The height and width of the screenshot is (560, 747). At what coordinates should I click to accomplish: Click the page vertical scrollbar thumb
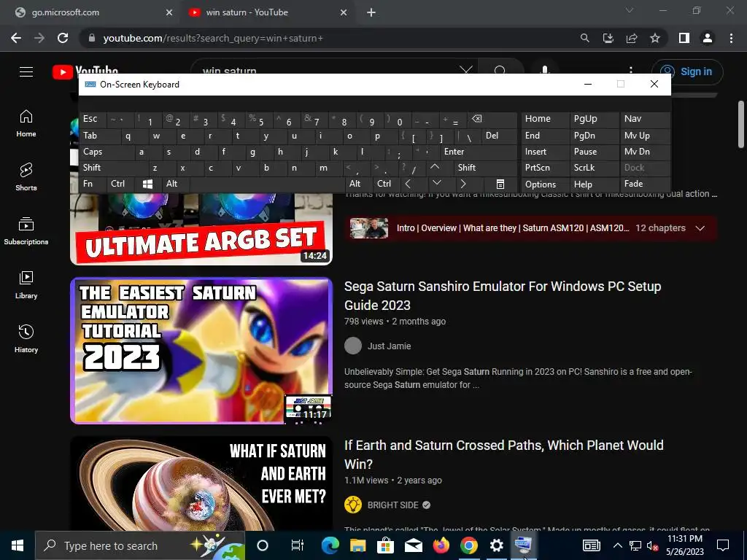[x=741, y=124]
